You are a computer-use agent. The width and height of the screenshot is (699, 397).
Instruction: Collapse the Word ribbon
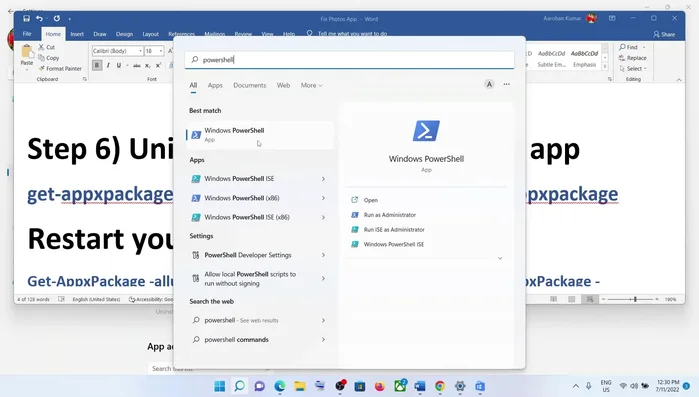point(678,79)
